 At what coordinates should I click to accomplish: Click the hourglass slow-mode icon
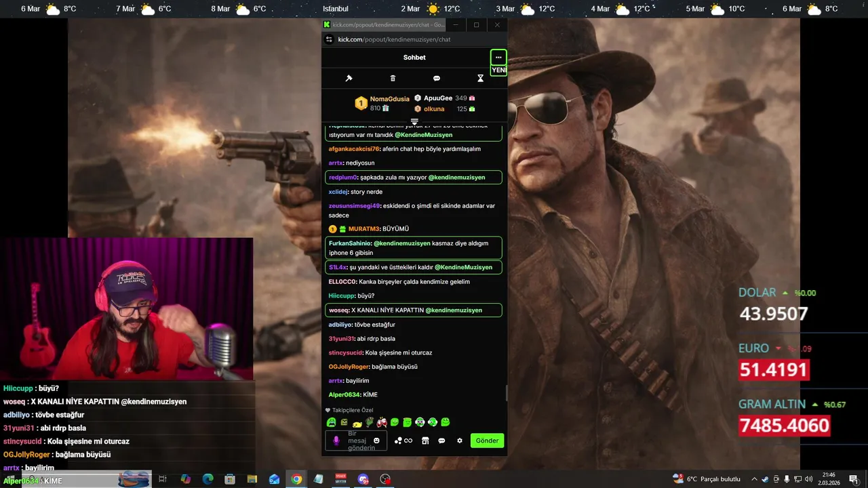click(x=480, y=79)
